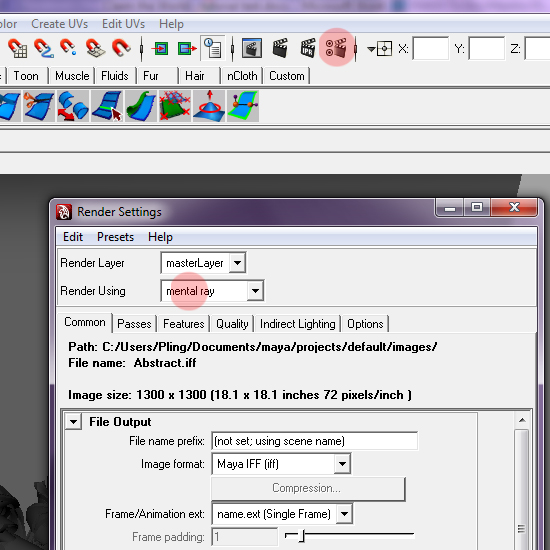
Task: Open the Image format dropdown
Action: pos(281,464)
